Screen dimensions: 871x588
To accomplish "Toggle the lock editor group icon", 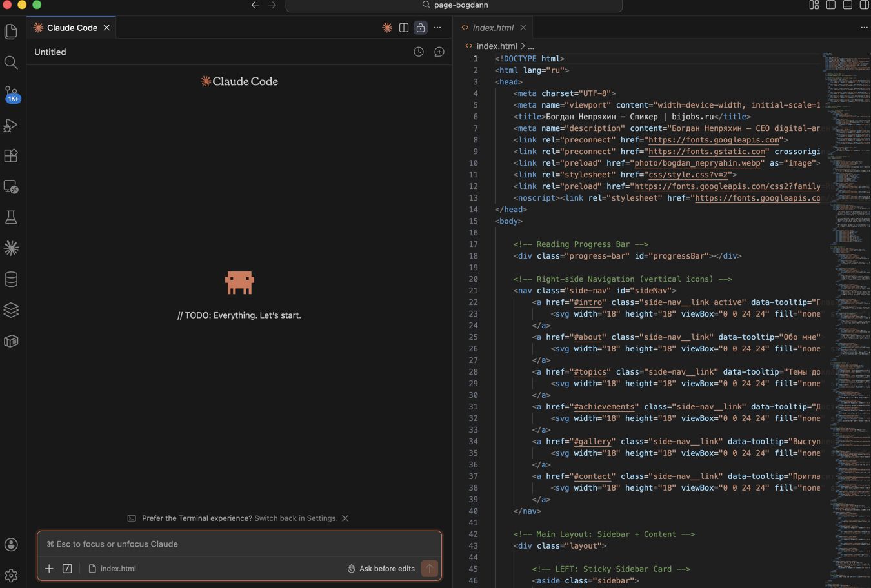I will click(x=421, y=28).
